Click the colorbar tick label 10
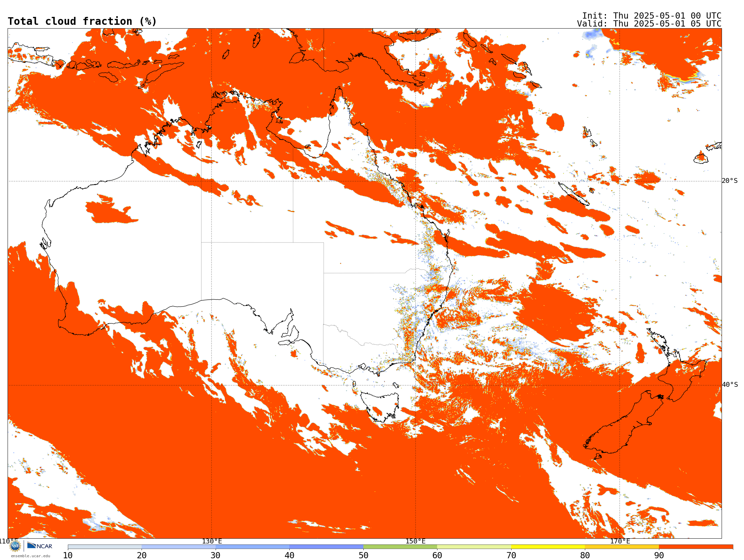Screen dimensions: 744x560 (x=68, y=556)
